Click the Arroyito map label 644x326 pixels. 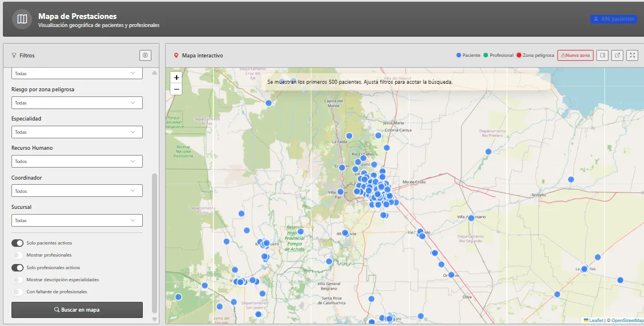tap(538, 195)
